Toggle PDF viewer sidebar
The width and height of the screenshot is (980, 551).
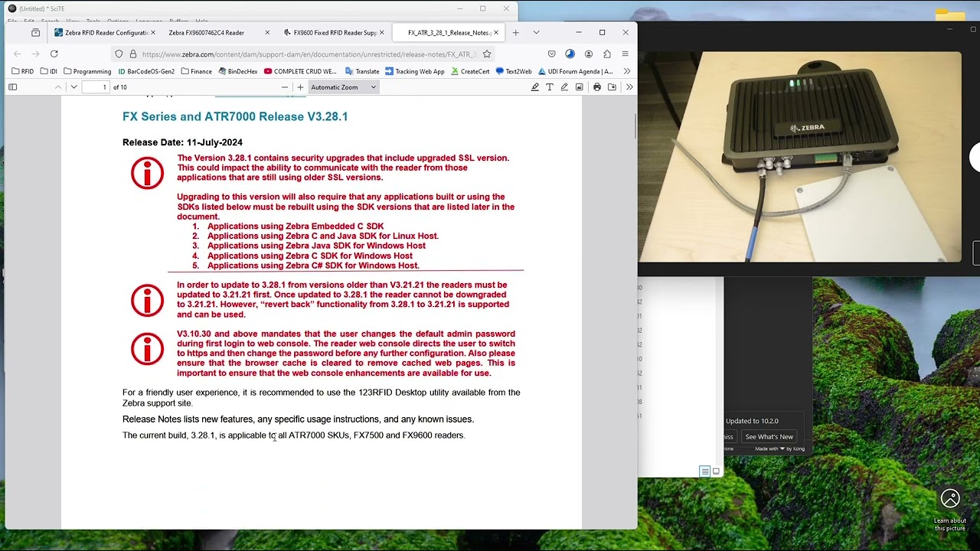coord(12,87)
